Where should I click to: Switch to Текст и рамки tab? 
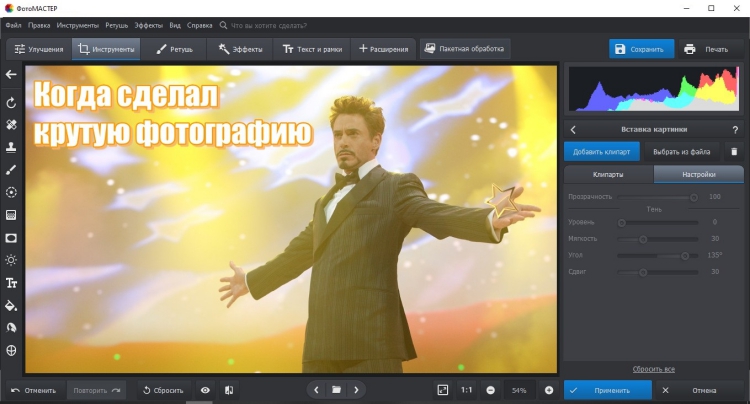click(x=312, y=49)
